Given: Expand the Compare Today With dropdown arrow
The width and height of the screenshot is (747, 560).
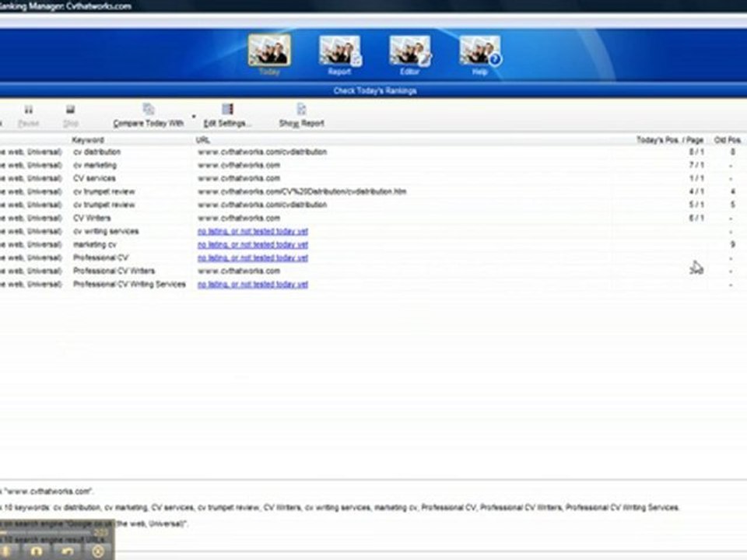Looking at the screenshot, I should (194, 116).
